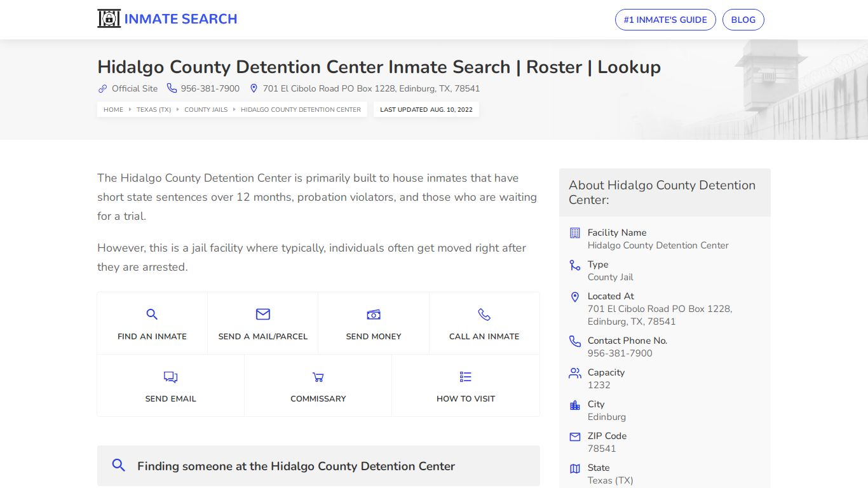Image resolution: width=868 pixels, height=488 pixels.
Task: Select the Find an Inmate tile label
Action: tap(152, 336)
